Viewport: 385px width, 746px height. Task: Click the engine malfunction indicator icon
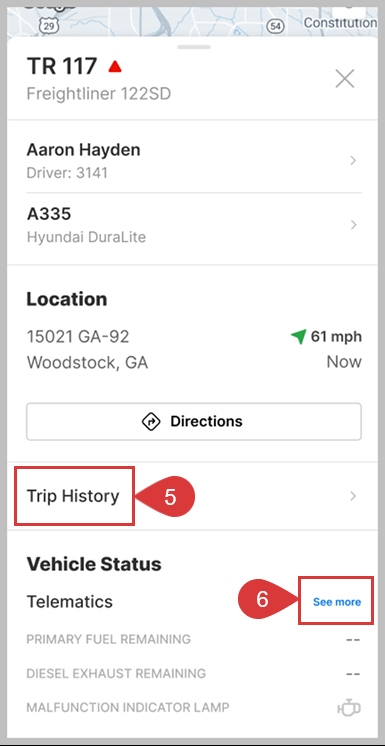pyautogui.click(x=349, y=707)
